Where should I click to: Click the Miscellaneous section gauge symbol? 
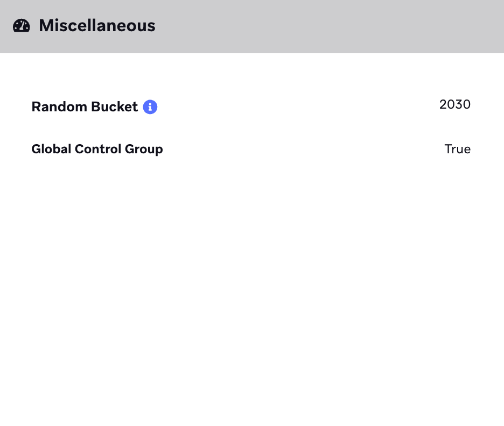[x=22, y=26]
